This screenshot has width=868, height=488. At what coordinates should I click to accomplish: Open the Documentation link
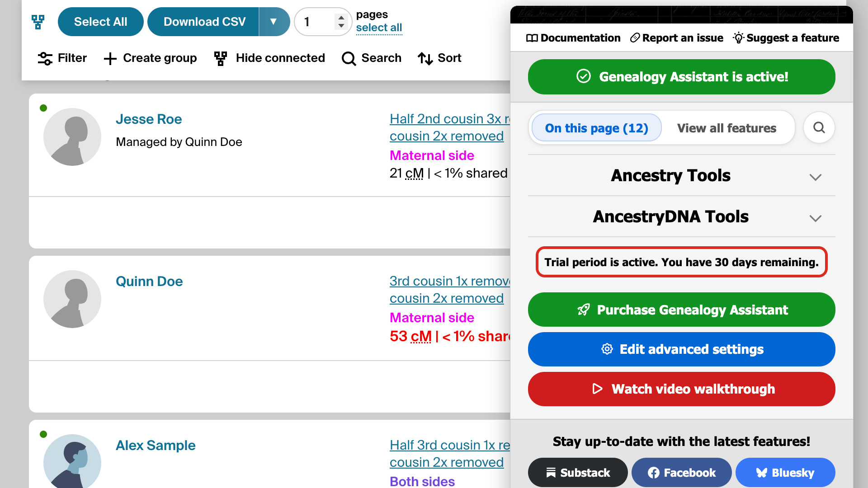coord(573,38)
